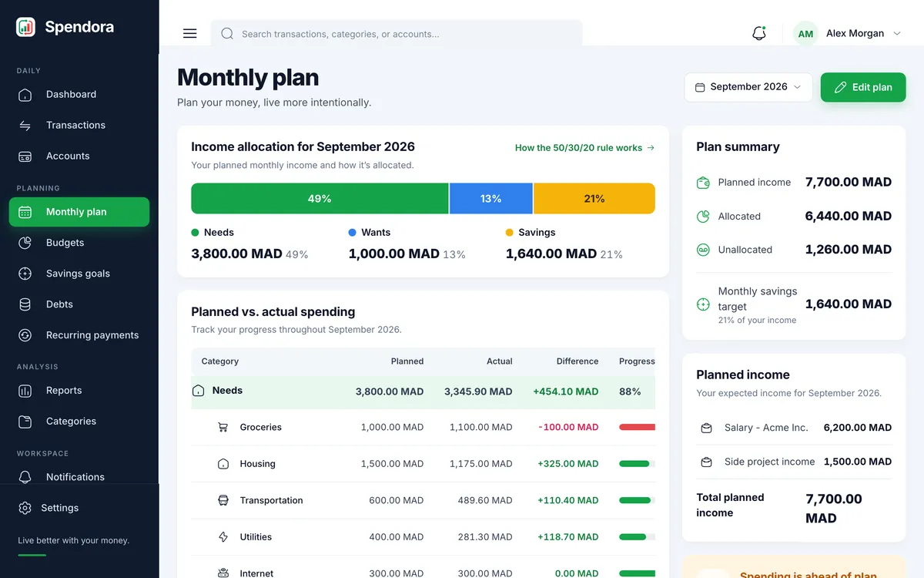Screen dimensions: 924x578
Task: Click the Side project income briefcase icon
Action: [706, 462]
